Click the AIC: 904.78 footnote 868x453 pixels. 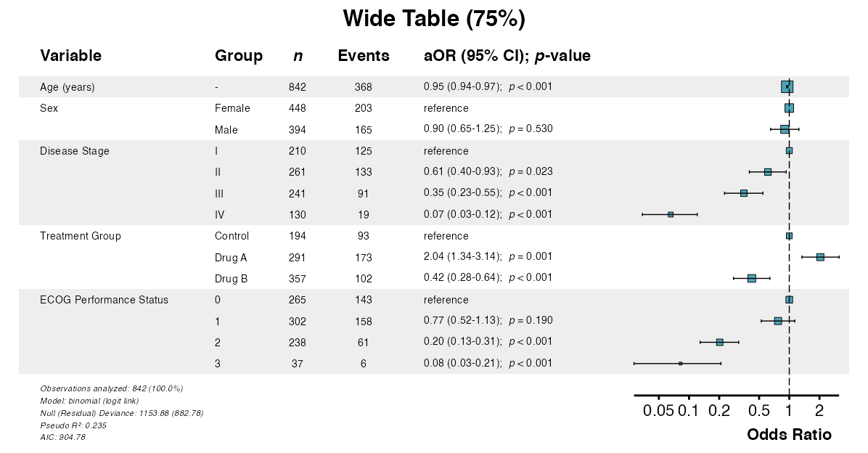click(x=63, y=437)
